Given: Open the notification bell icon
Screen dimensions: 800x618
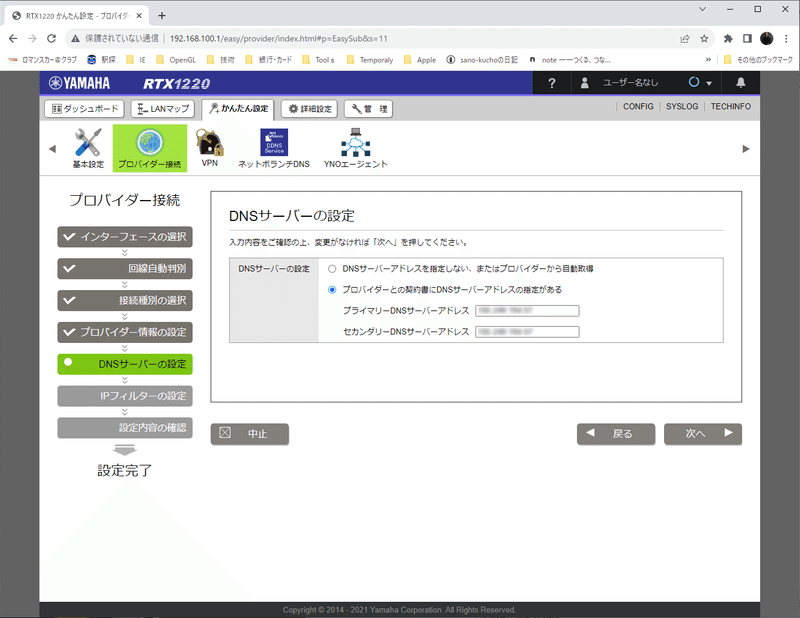Looking at the screenshot, I should point(740,82).
